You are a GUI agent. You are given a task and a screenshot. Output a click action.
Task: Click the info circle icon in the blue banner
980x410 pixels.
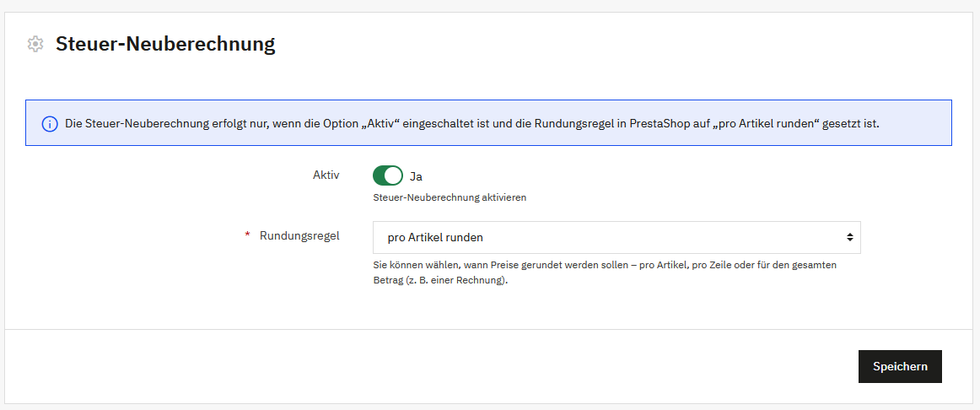tap(49, 124)
